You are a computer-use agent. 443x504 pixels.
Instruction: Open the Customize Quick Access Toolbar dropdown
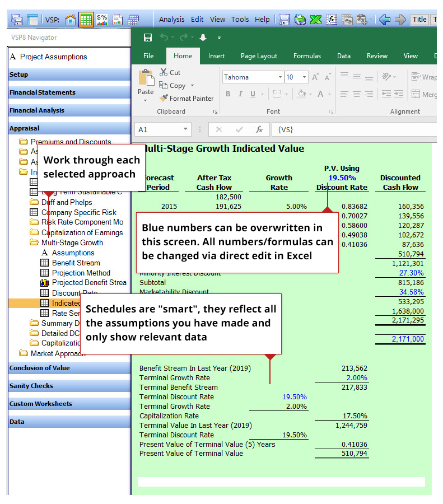pos(219,38)
